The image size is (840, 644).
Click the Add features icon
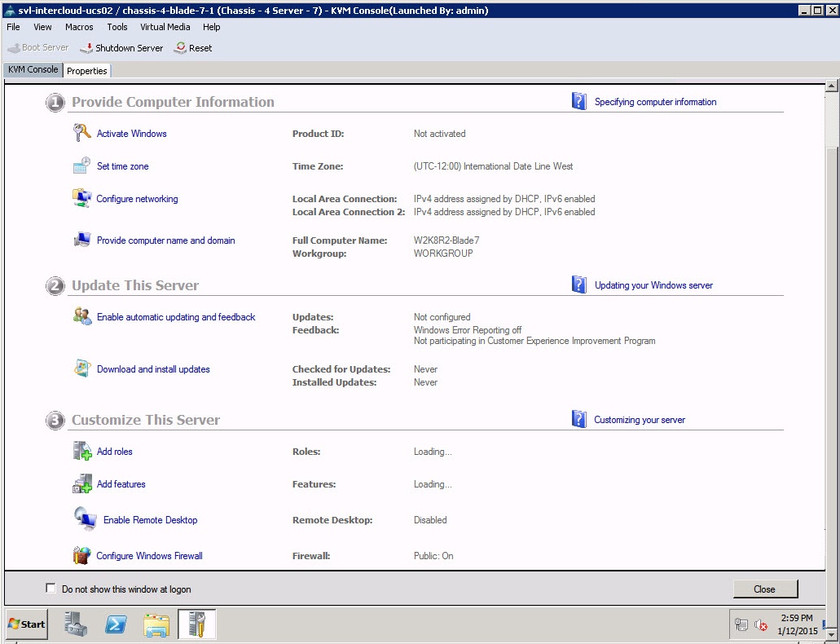tap(82, 483)
